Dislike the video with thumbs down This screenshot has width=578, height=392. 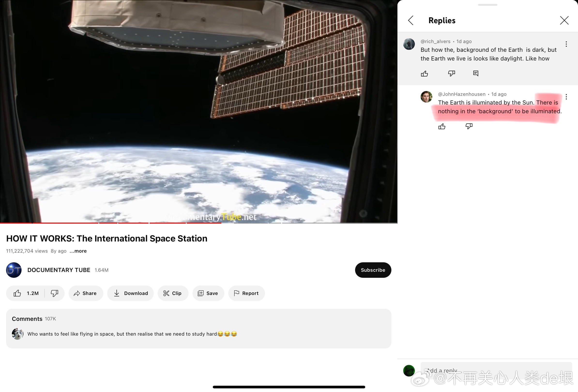[x=54, y=293]
